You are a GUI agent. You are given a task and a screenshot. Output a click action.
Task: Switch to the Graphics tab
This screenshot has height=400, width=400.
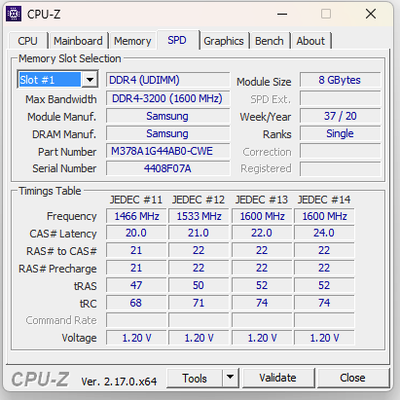(224, 41)
